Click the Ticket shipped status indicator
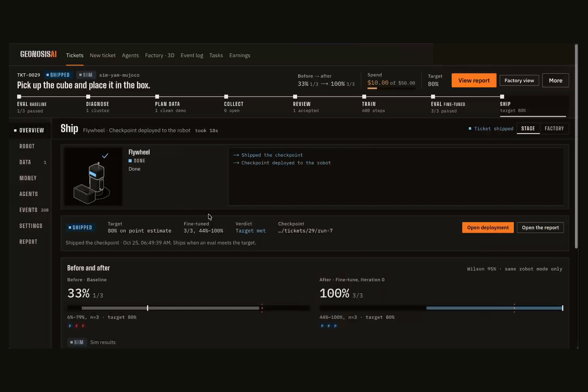 click(491, 129)
